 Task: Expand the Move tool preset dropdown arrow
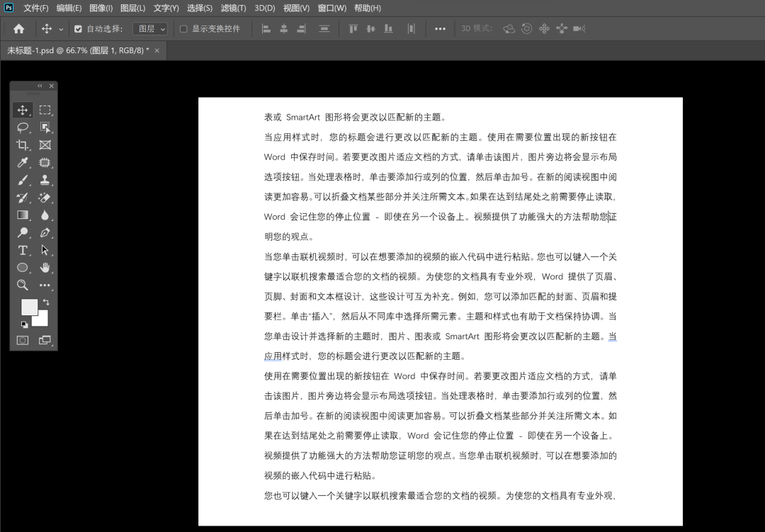tap(60, 28)
